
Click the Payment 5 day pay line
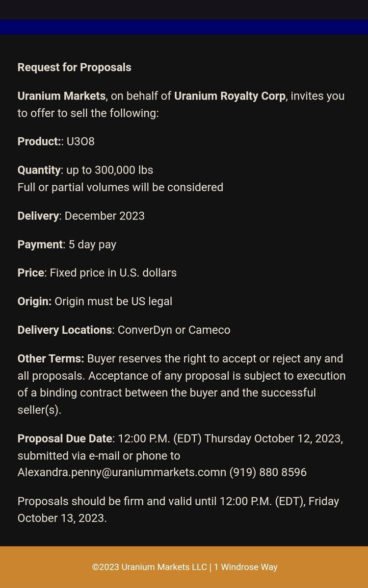(67, 244)
